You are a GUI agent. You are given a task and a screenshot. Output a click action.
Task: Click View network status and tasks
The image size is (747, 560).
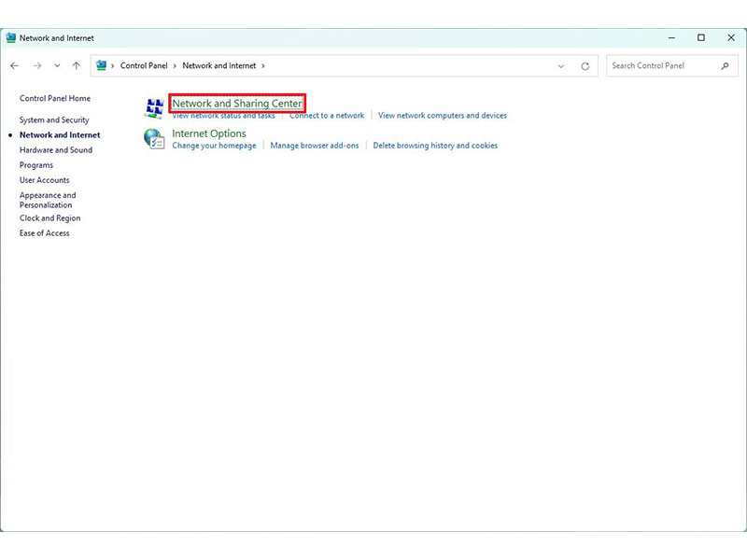pos(223,115)
